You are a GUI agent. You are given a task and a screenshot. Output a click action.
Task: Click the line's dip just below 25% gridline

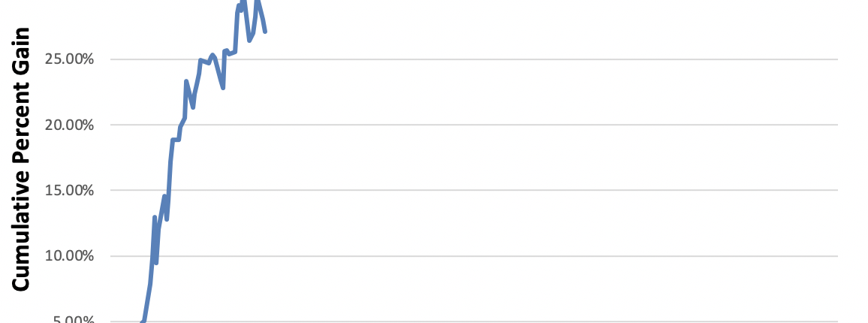[x=223, y=87]
